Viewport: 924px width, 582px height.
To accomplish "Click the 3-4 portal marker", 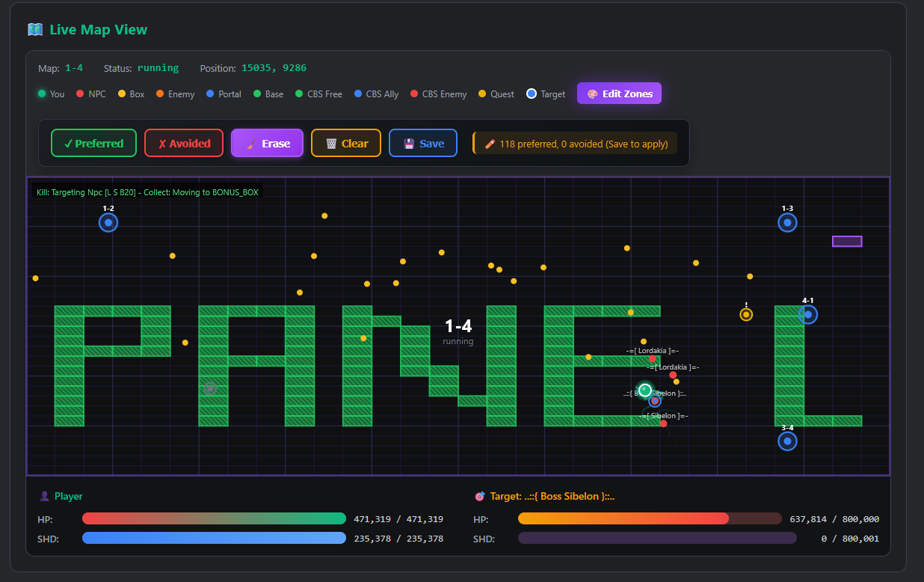I will [787, 441].
